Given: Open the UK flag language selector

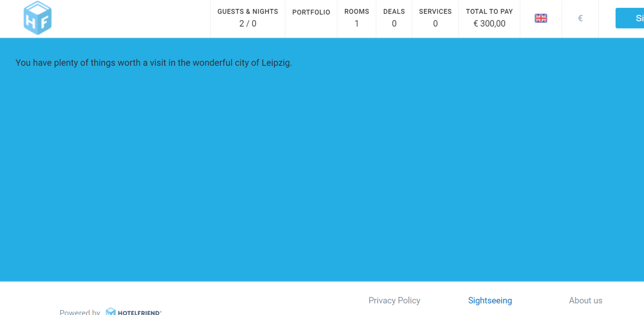Looking at the screenshot, I should click(x=541, y=18).
